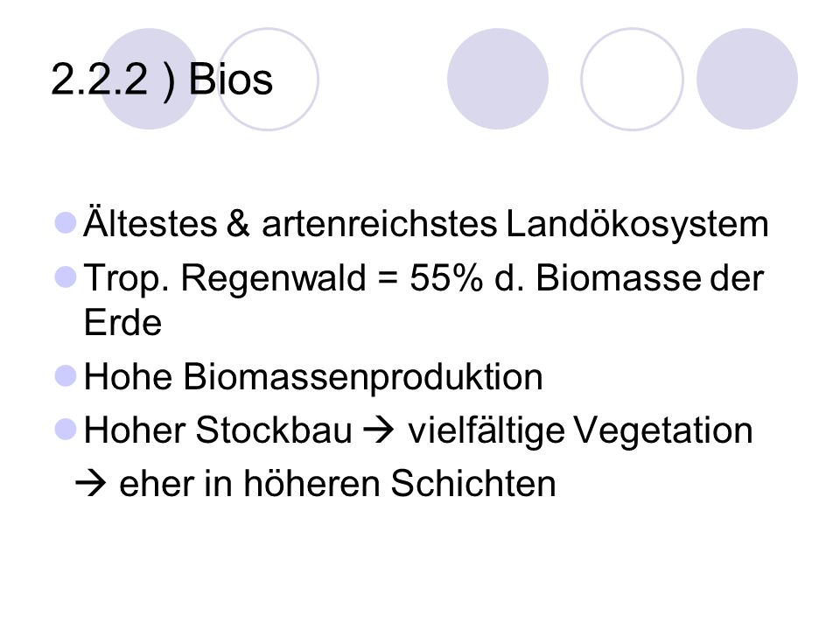This screenshot has height=630, width=840.
Task: Select the bullet before 'Ältestes & artenreichstes'
Action: click(x=66, y=223)
